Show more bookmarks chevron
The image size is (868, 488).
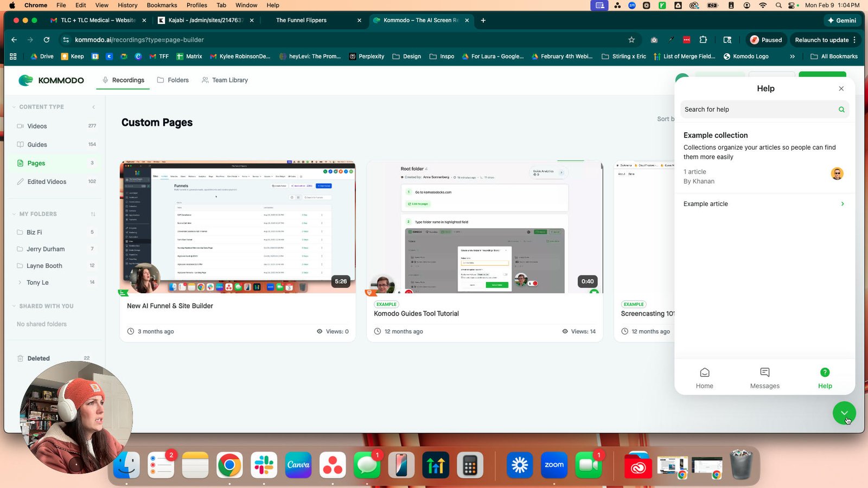pos(792,56)
